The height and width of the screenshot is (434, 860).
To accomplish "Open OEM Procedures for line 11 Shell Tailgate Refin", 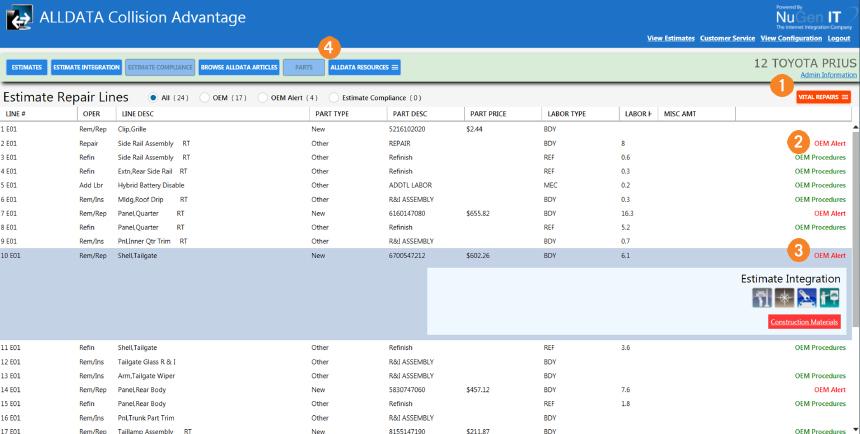I will tap(820, 347).
